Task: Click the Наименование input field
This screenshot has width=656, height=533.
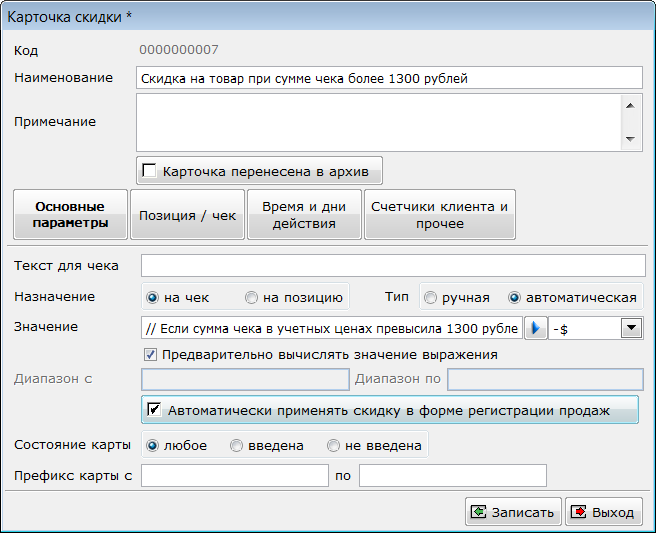Action: (389, 78)
